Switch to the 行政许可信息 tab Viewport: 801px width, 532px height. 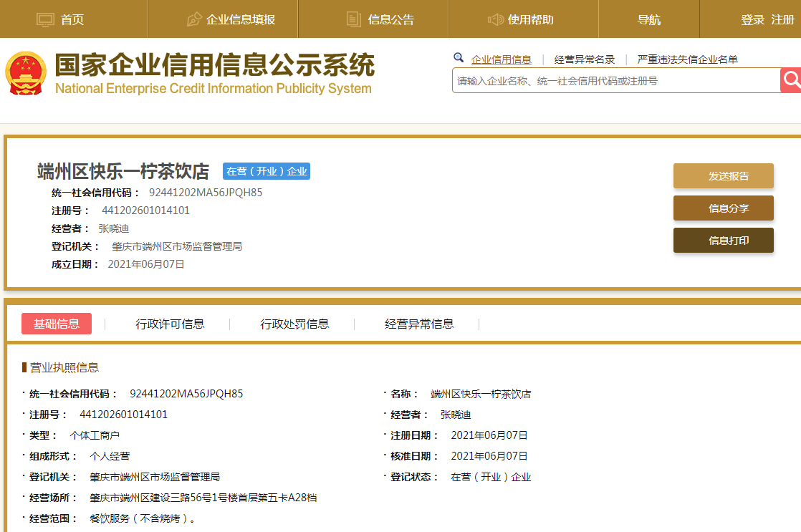coord(170,324)
